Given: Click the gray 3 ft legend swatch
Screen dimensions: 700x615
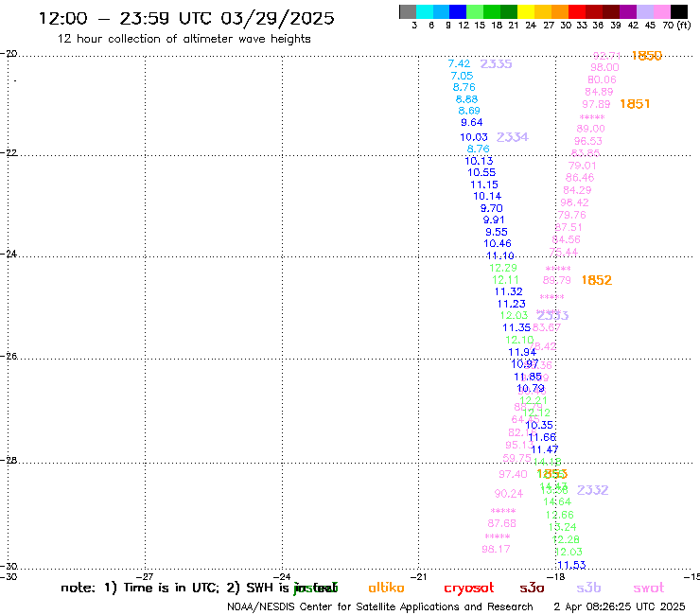Looking at the screenshot, I should 408,11.
